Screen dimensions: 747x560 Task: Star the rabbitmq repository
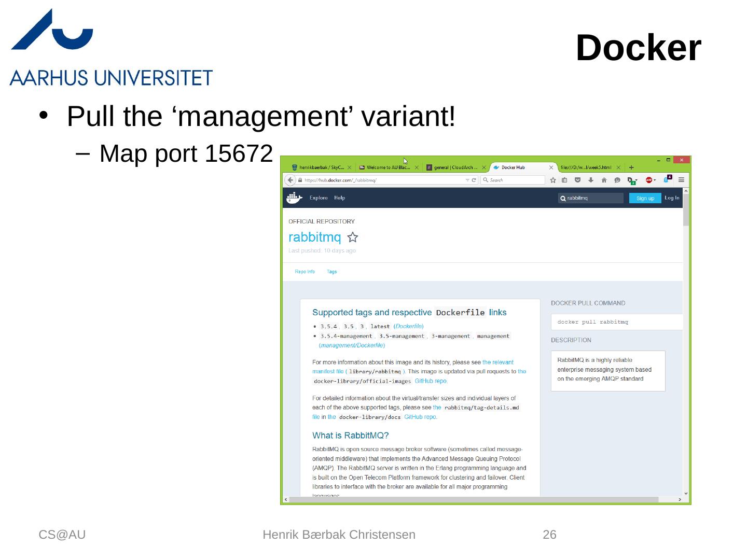(353, 237)
